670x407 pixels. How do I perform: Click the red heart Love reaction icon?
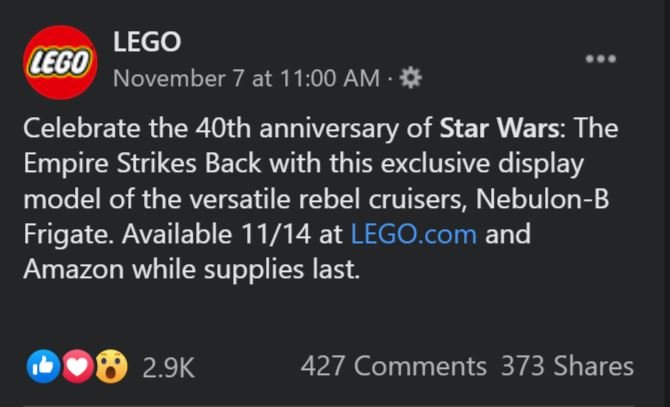(76, 367)
